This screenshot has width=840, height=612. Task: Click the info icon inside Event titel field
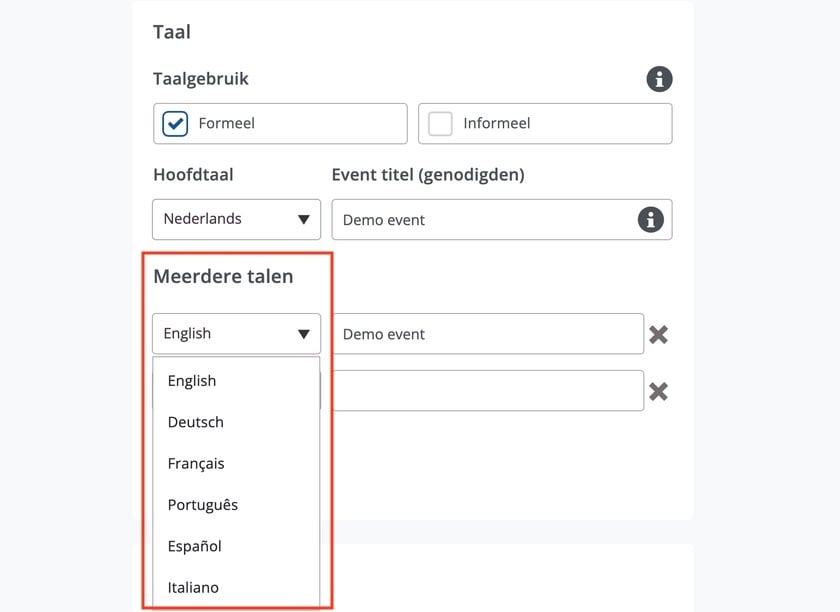point(650,220)
